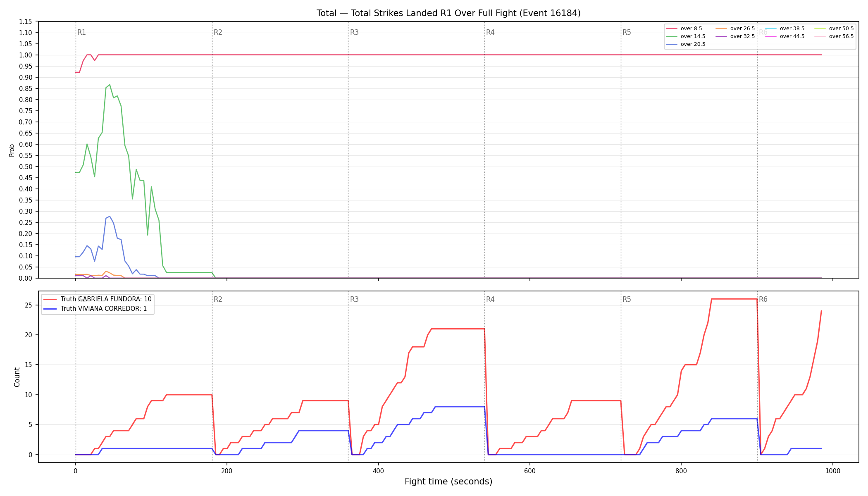Click the 'over 20.5' legend entry
This screenshot has width=868, height=496.
686,44
